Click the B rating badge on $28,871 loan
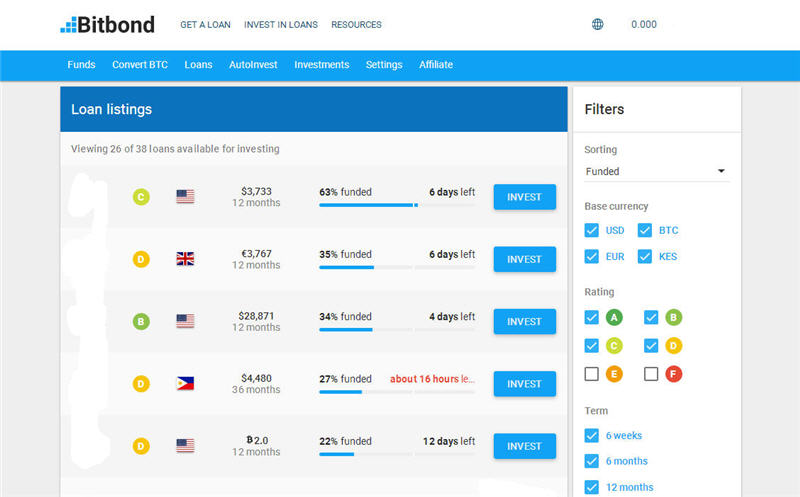800x497 pixels. (x=141, y=321)
